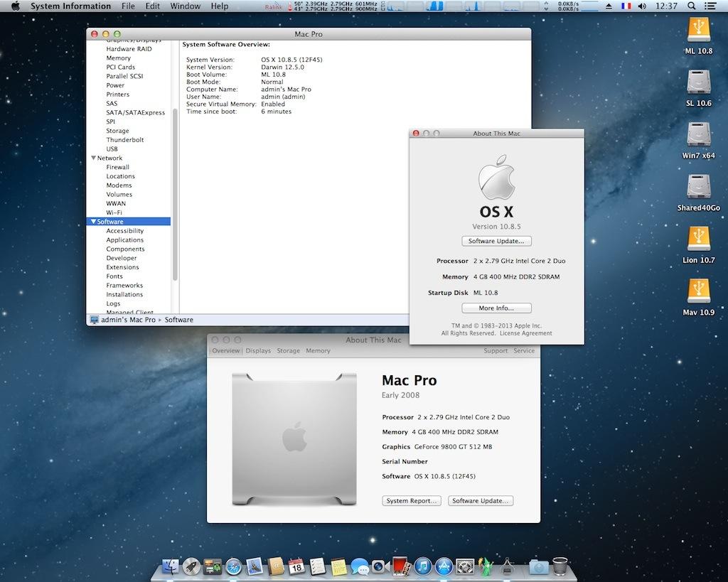Collapse the Software section in sidebar
728x582 pixels.
(x=92, y=222)
